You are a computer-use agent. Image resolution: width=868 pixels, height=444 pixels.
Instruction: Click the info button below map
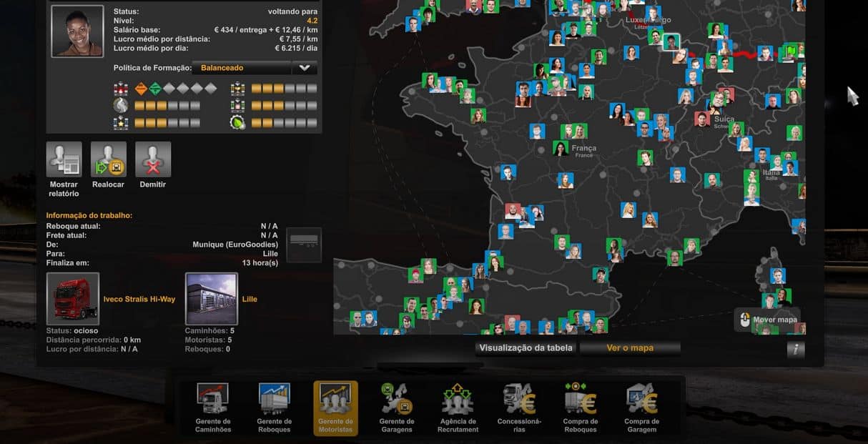point(795,350)
